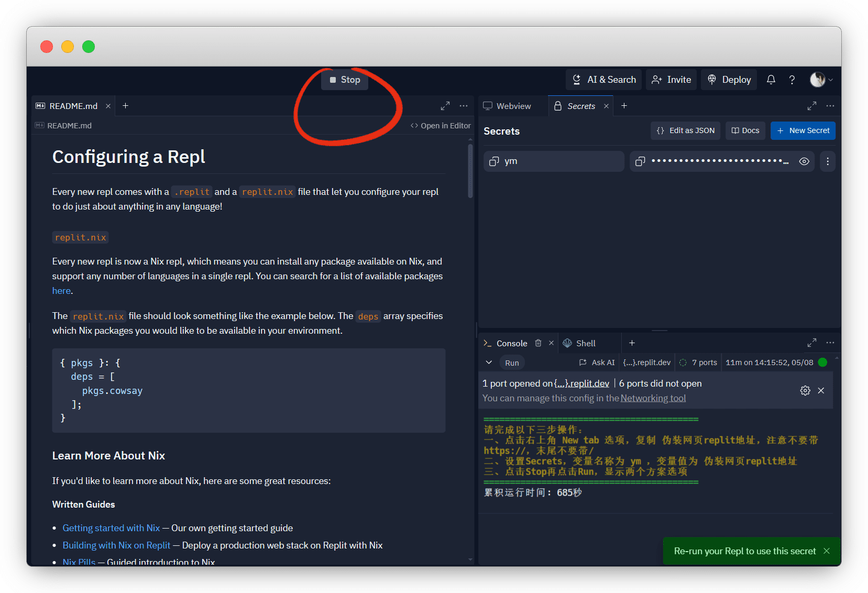Maximize the Console pane
Viewport: 868px width, 593px height.
tap(812, 343)
